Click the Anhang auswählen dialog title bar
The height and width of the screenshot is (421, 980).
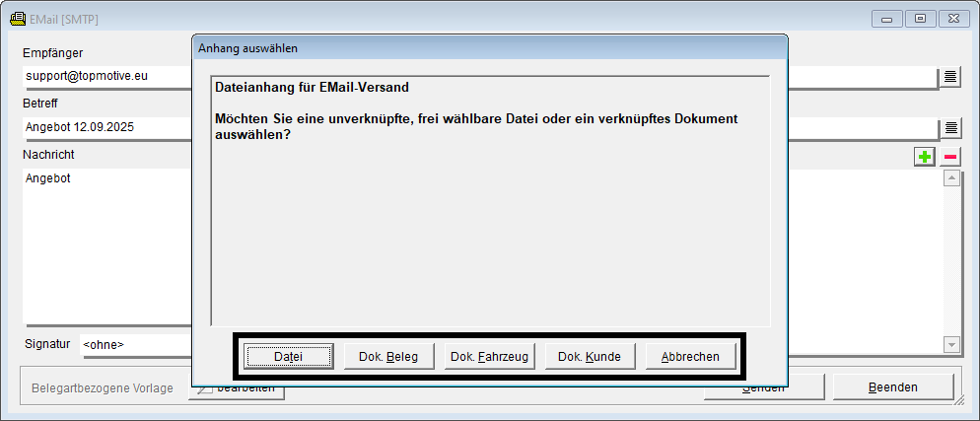pos(490,48)
